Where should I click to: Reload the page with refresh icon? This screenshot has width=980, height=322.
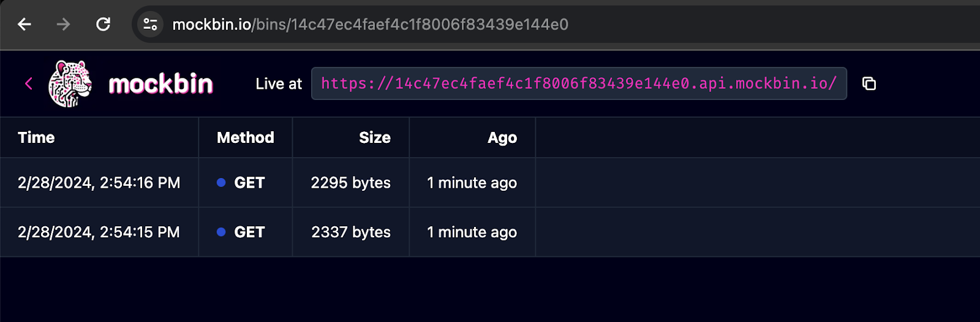[103, 25]
